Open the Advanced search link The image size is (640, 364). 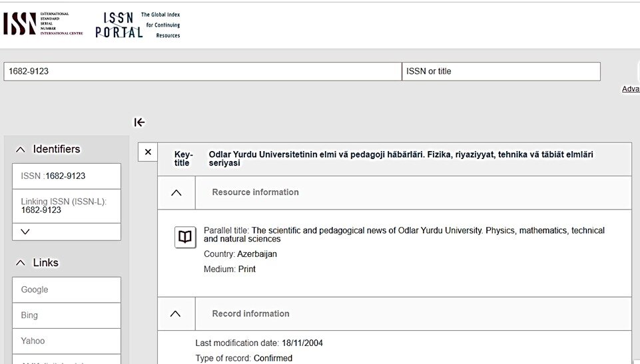pos(630,89)
